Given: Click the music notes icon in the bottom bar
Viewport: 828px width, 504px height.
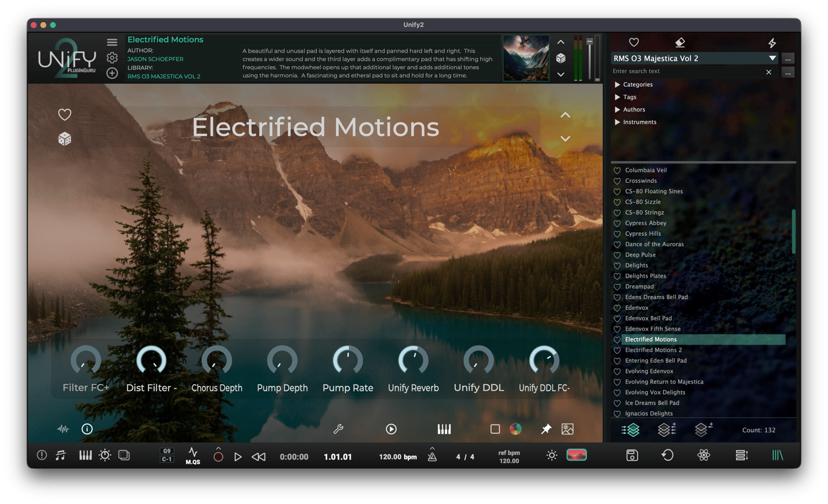Looking at the screenshot, I should click(x=61, y=455).
